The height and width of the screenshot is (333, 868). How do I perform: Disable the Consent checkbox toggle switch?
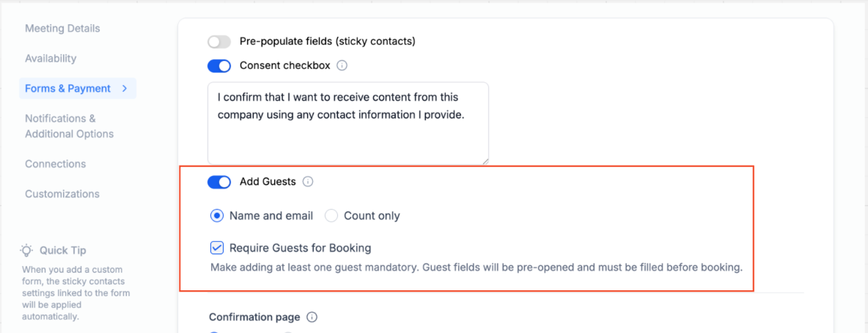coord(219,66)
